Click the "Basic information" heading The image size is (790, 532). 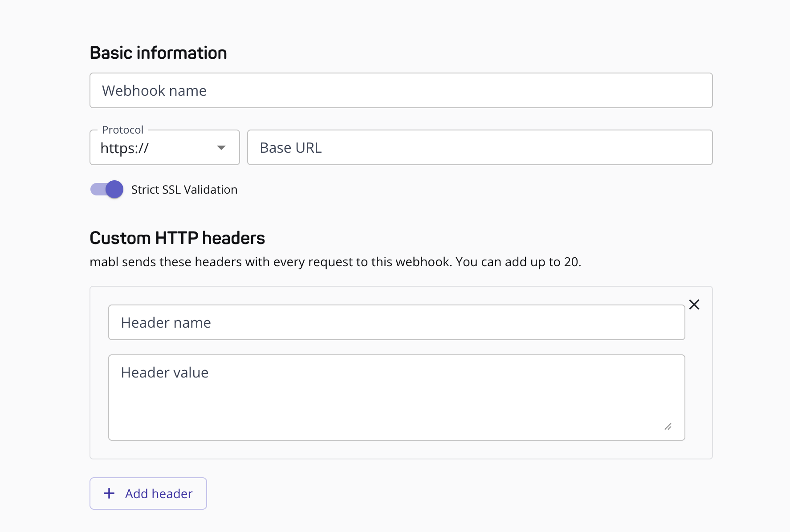(x=158, y=53)
